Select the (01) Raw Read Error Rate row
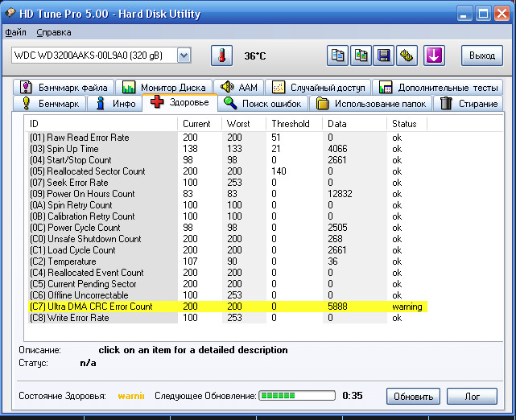Screen dimensions: 516x420 pyautogui.click(x=228, y=138)
